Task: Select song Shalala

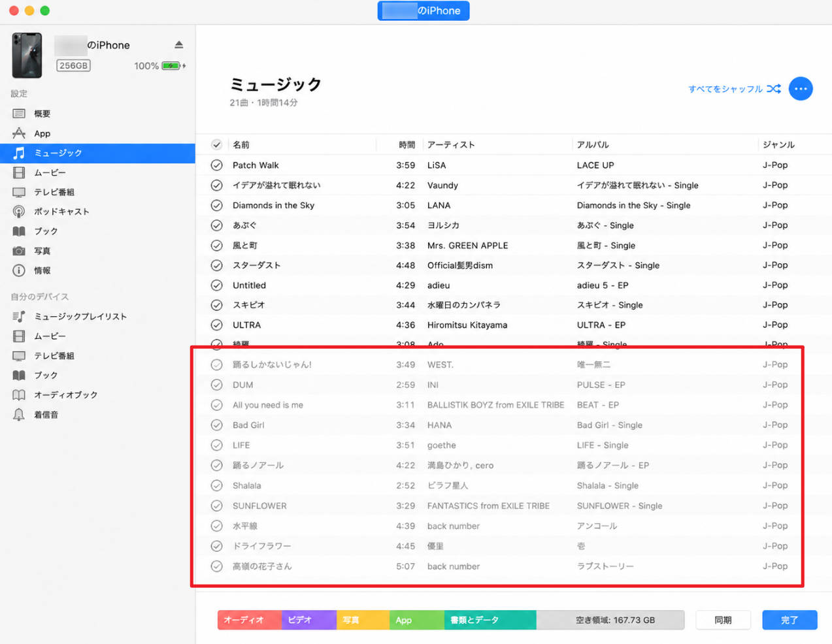Action: point(247,485)
